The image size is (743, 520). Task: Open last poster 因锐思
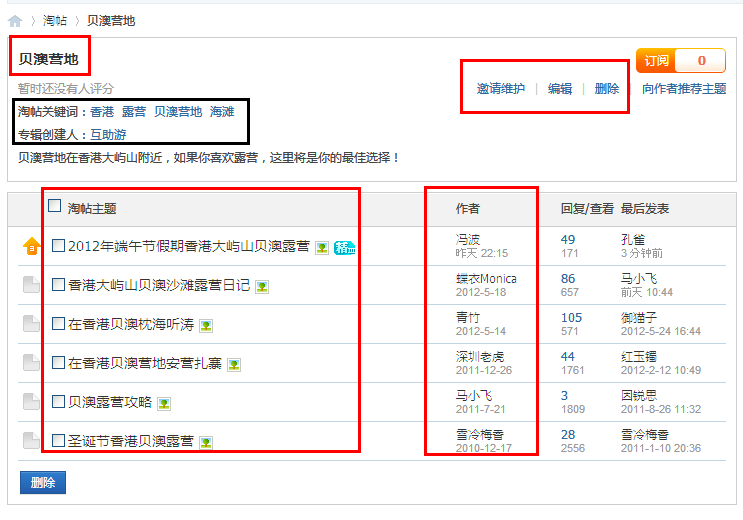[x=639, y=395]
